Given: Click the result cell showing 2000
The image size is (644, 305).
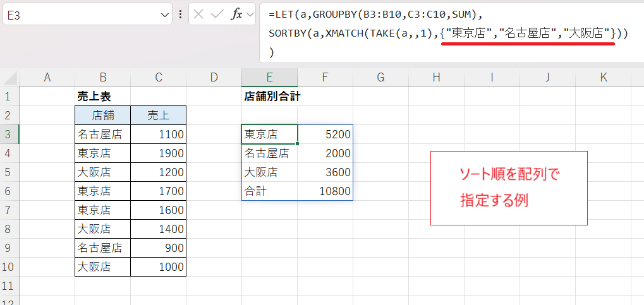Looking at the screenshot, I should coord(325,153).
